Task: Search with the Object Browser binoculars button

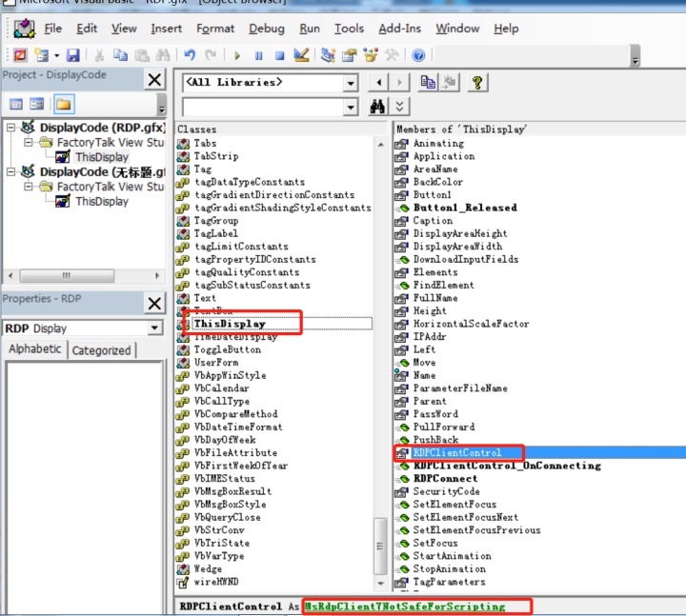Action: pyautogui.click(x=377, y=107)
